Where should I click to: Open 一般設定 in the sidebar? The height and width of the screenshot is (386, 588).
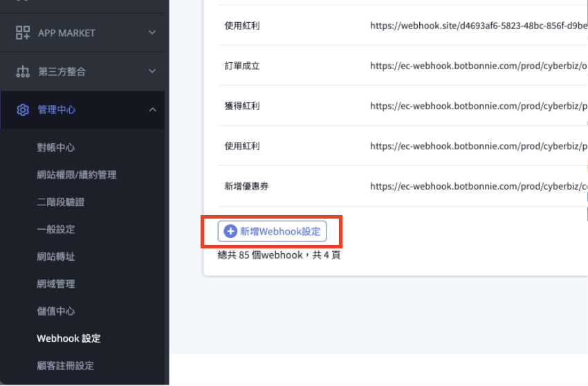pos(56,229)
